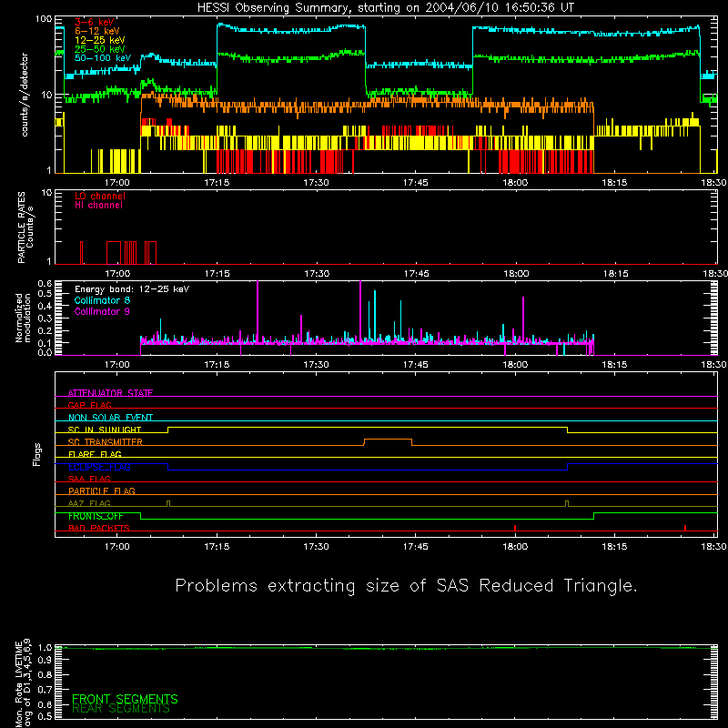Click the first AAZ_FLAG pulse near 17:08

click(168, 504)
